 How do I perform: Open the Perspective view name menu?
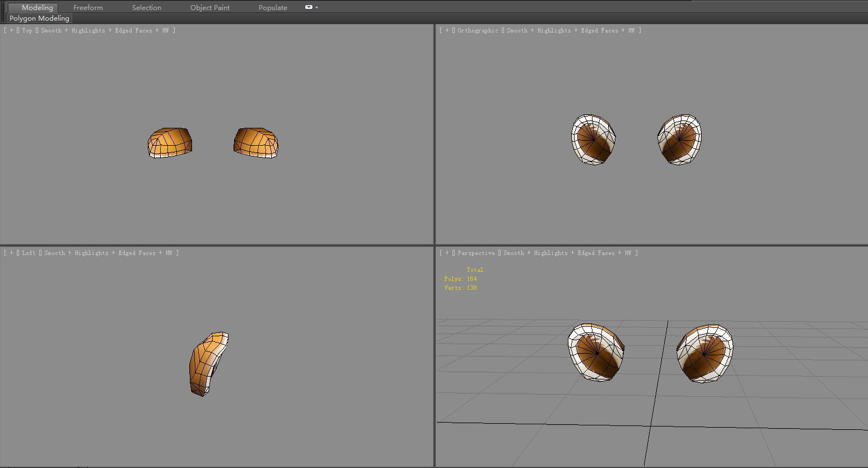476,253
